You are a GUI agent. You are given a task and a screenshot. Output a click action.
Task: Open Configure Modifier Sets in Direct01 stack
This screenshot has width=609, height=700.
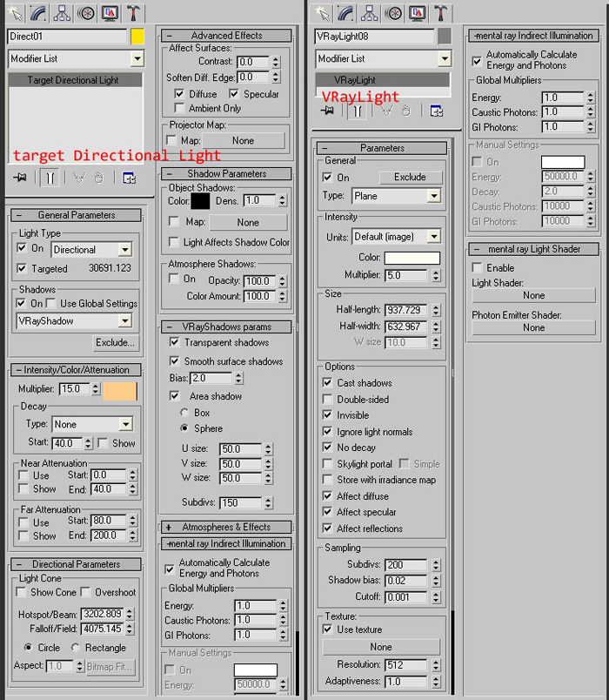(129, 178)
